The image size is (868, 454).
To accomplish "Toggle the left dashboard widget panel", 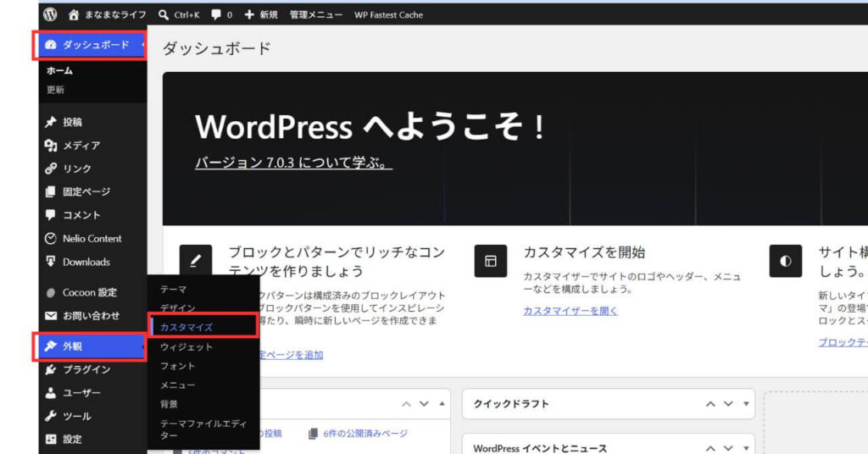I will tap(442, 404).
